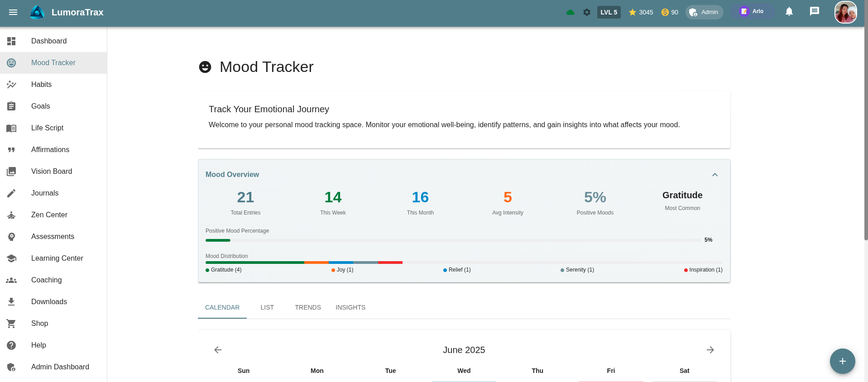Image resolution: width=868 pixels, height=382 pixels.
Task: Click the coin balance 90 indicator
Action: click(x=670, y=12)
